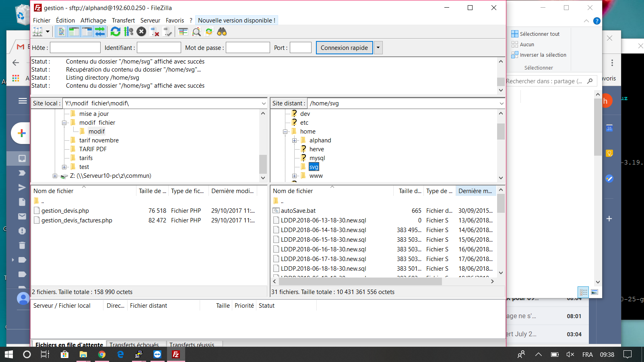644x362 pixels.
Task: Disconnect from the current server
Action: click(155, 31)
